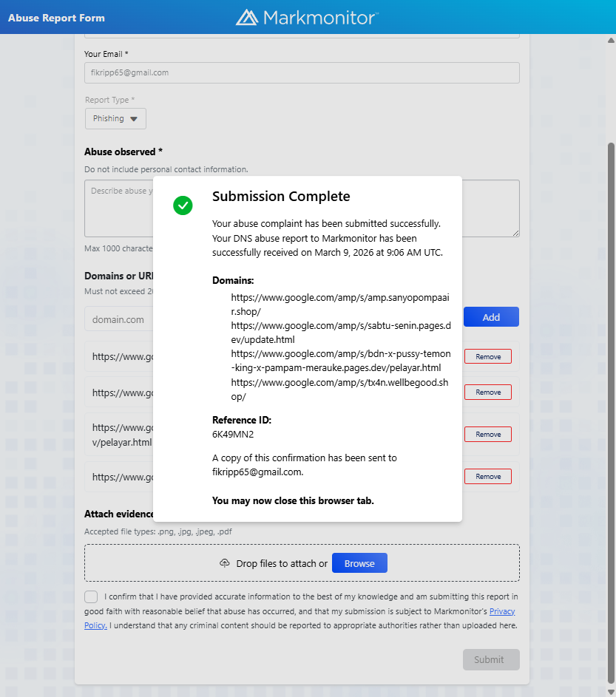Click the blue Add button
This screenshot has height=697, width=616.
pos(491,317)
